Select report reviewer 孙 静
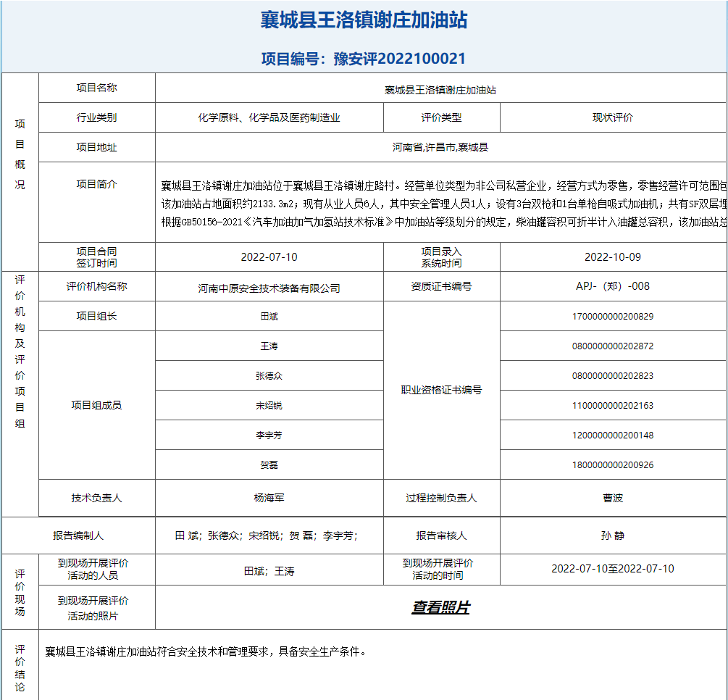 613,536
